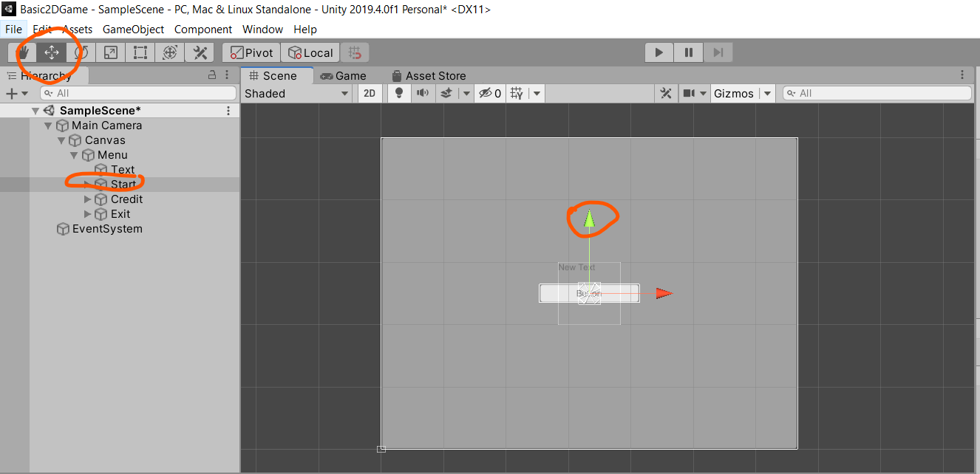Collapse the Canvas hierarchy item
The width and height of the screenshot is (980, 474).
[x=61, y=140]
